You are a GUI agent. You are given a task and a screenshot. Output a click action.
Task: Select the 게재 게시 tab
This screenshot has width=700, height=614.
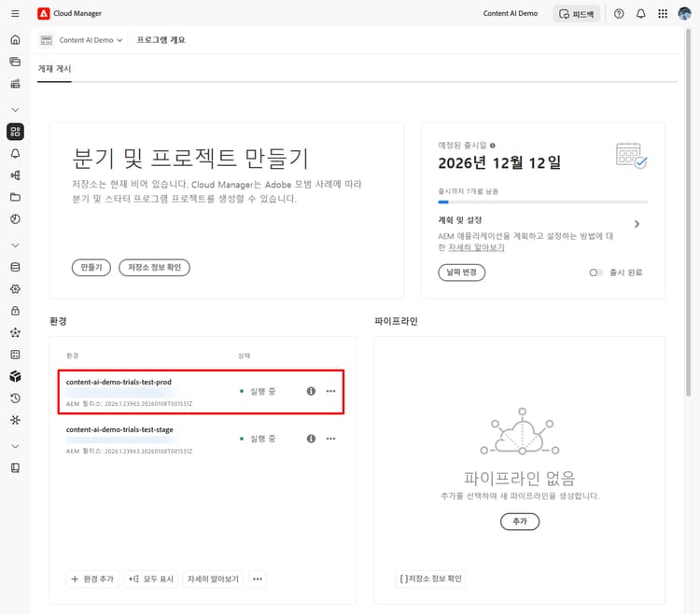pos(54,69)
